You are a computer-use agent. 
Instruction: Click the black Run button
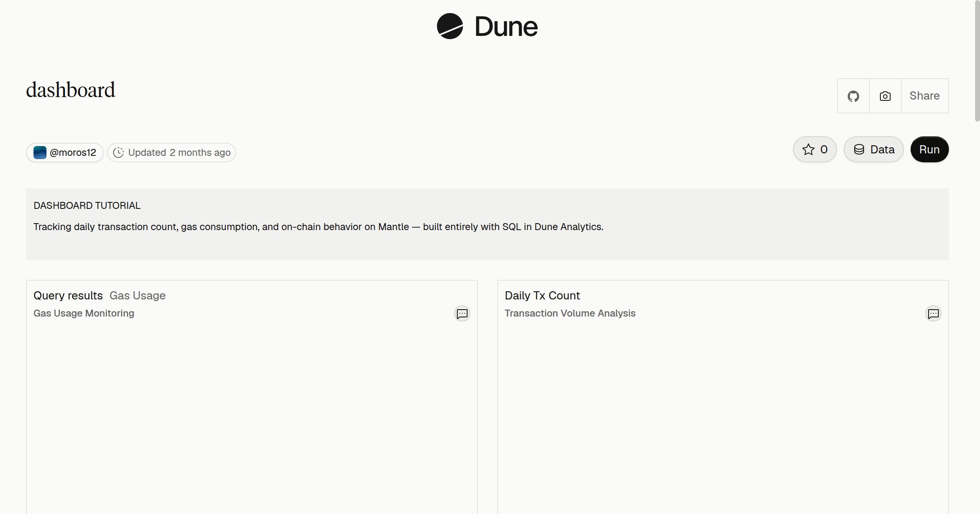(929, 149)
